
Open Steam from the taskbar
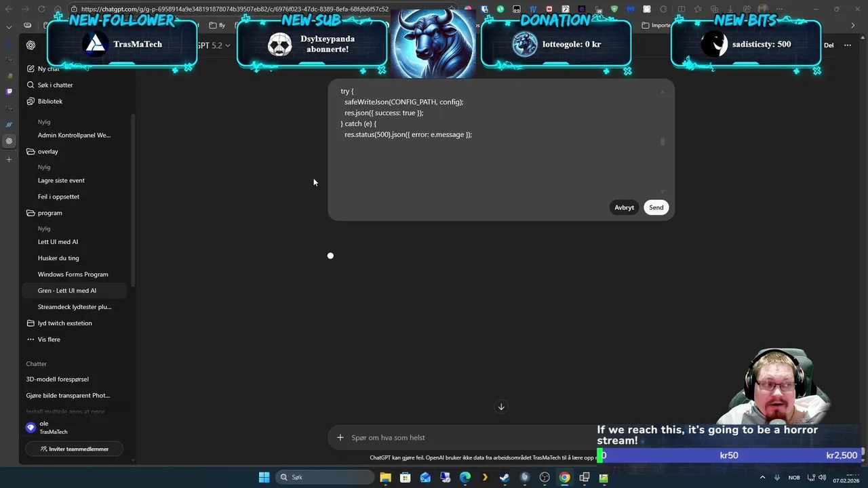coord(505,477)
